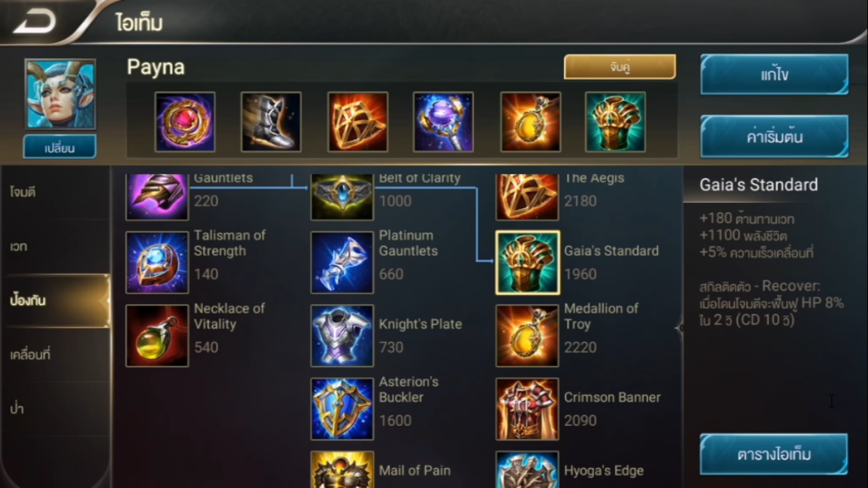Choose Crimson Banner item icon
868x488 pixels.
point(527,409)
